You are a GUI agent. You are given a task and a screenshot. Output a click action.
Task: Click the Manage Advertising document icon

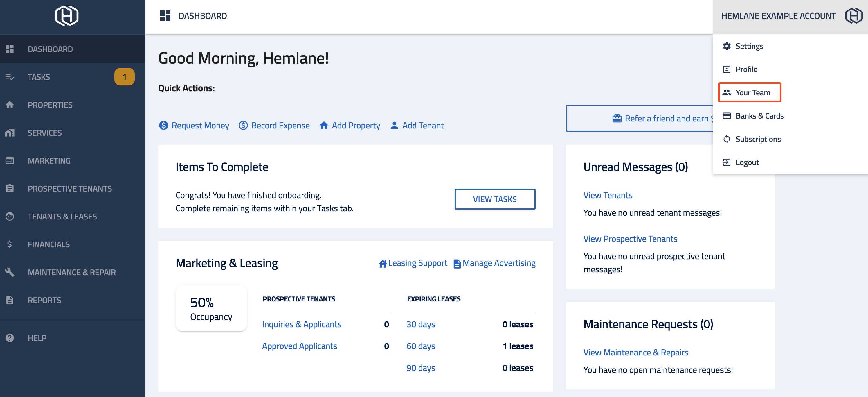coord(457,264)
